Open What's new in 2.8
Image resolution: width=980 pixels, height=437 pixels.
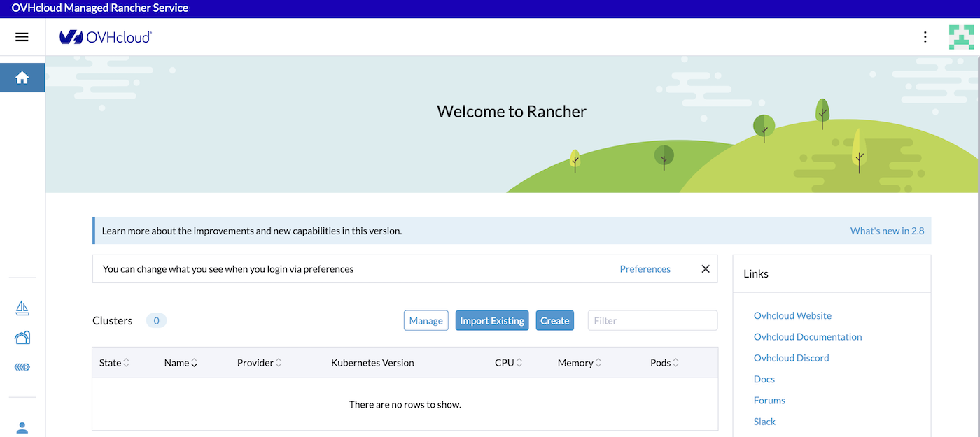[887, 230]
